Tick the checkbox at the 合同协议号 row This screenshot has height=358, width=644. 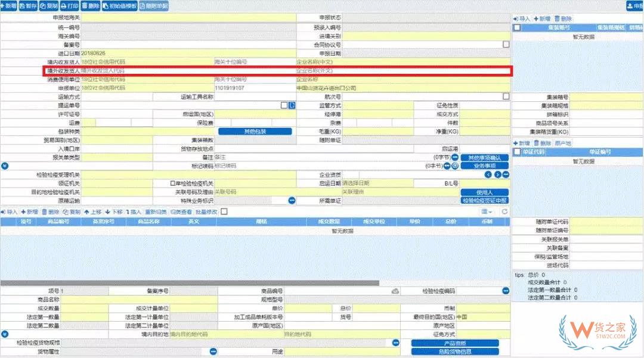pyautogui.click(x=506, y=44)
